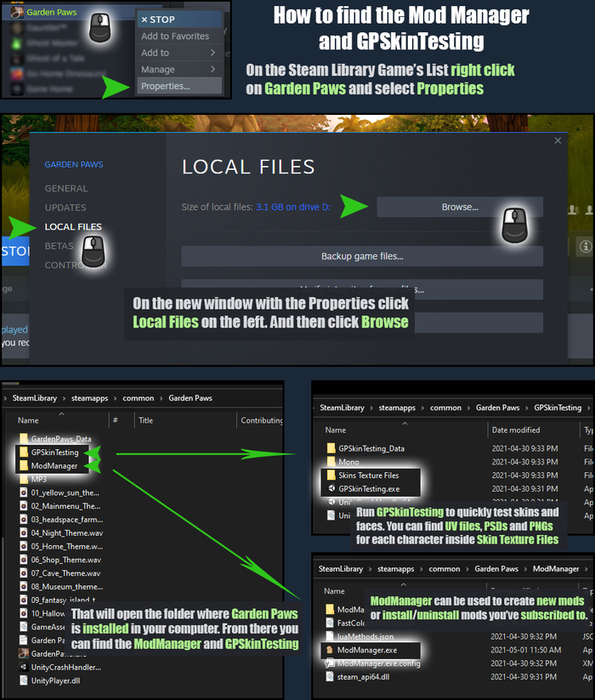This screenshot has height=700, width=595.
Task: Open the GPSkinTesting folder icon
Action: pyautogui.click(x=24, y=452)
